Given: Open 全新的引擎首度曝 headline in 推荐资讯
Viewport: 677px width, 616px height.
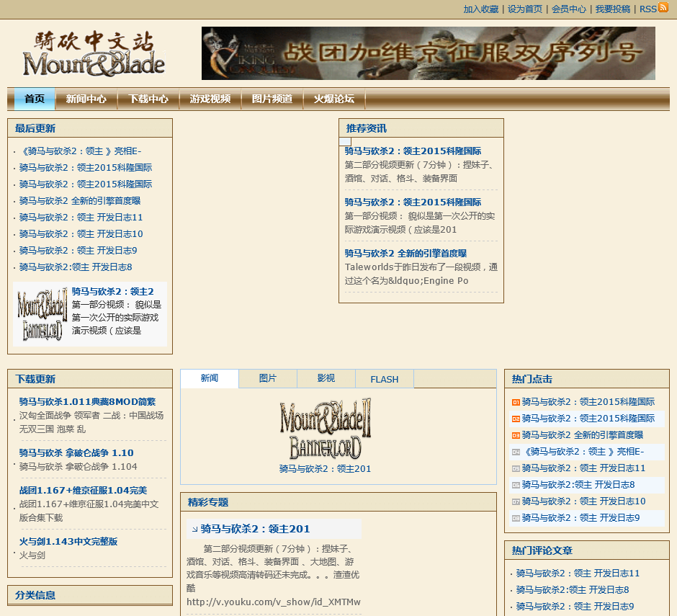Looking at the screenshot, I should pyautogui.click(x=406, y=254).
